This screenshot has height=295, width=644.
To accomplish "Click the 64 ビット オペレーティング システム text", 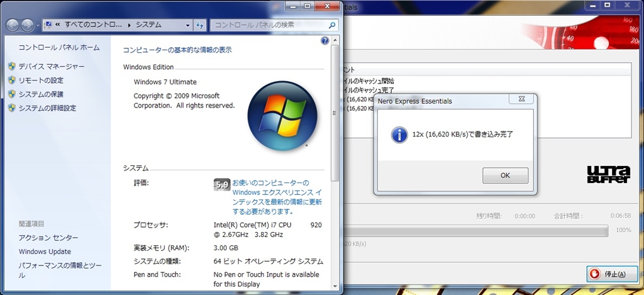I will point(269,262).
